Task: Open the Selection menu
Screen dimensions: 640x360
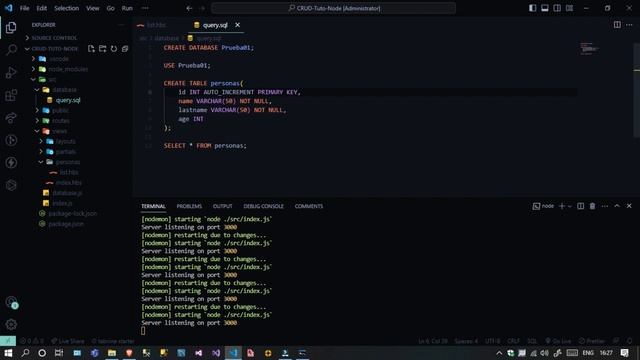Action: click(x=67, y=8)
